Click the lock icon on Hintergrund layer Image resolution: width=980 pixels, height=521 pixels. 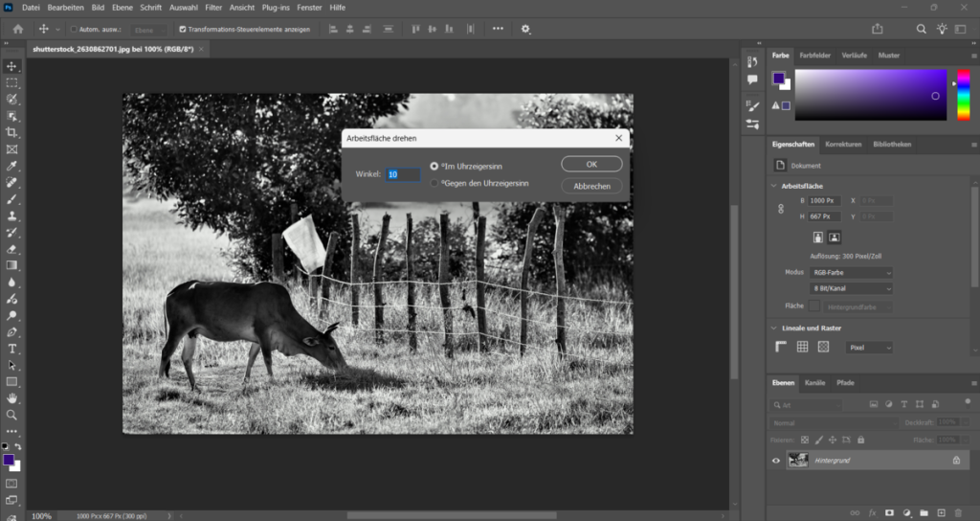point(956,461)
